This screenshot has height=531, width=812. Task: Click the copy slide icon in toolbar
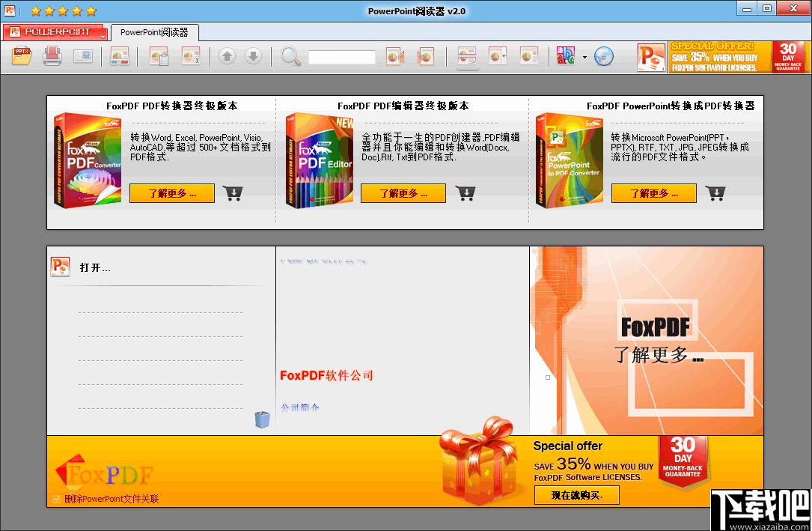tap(159, 56)
